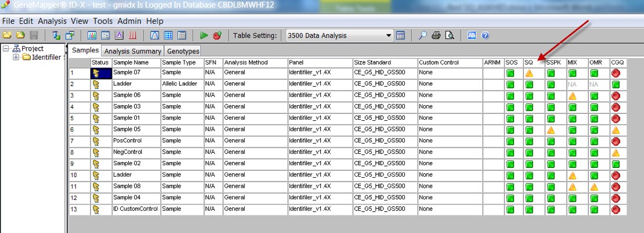Click the OMR column header
The height and width of the screenshot is (233, 644).
click(x=598, y=63)
